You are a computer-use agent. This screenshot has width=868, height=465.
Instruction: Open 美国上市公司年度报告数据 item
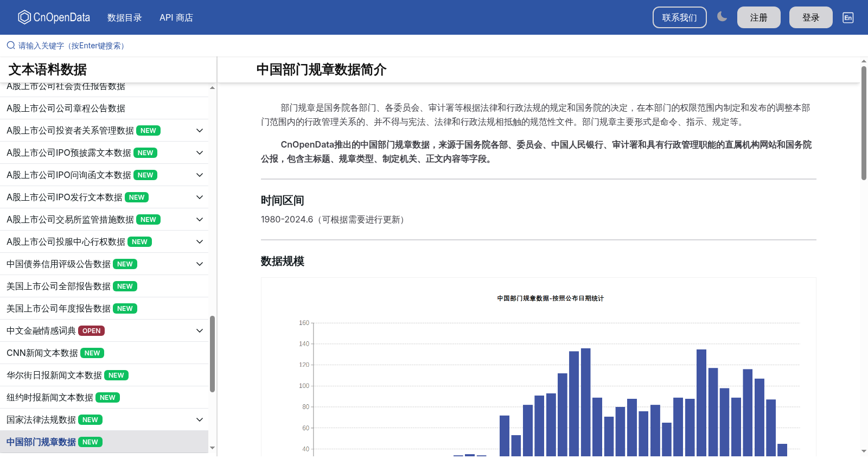point(104,308)
